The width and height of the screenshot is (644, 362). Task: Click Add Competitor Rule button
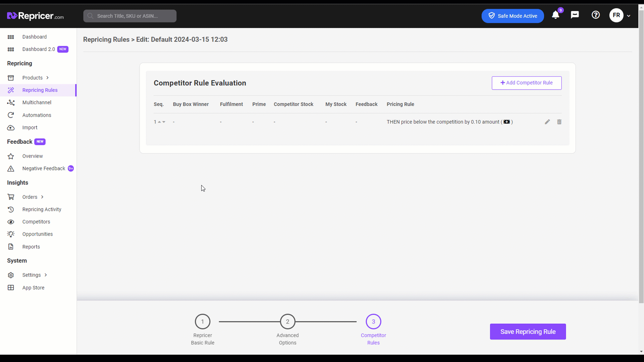527,83
